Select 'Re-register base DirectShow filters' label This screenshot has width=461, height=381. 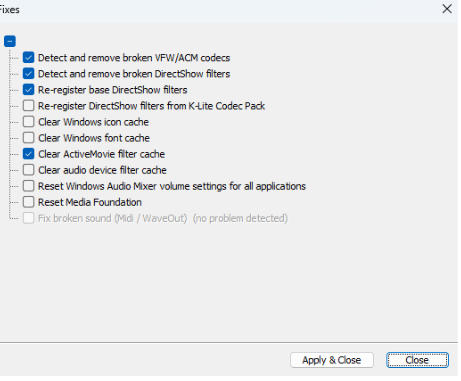tap(113, 90)
